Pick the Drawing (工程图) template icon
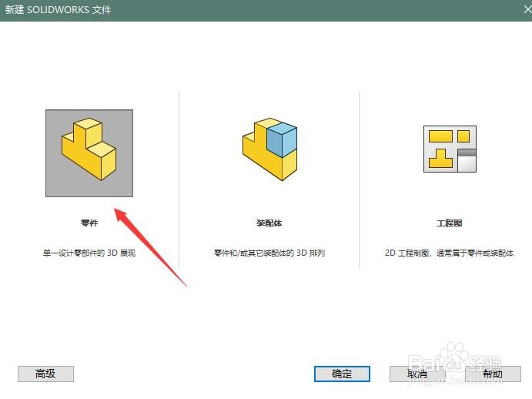Image resolution: width=532 pixels, height=399 pixels. tap(450, 149)
